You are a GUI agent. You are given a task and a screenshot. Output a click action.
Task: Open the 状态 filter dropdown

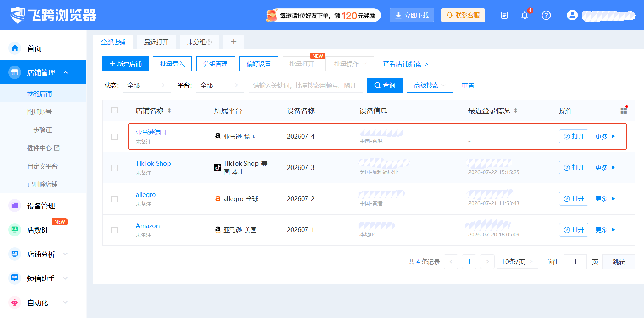pos(147,85)
